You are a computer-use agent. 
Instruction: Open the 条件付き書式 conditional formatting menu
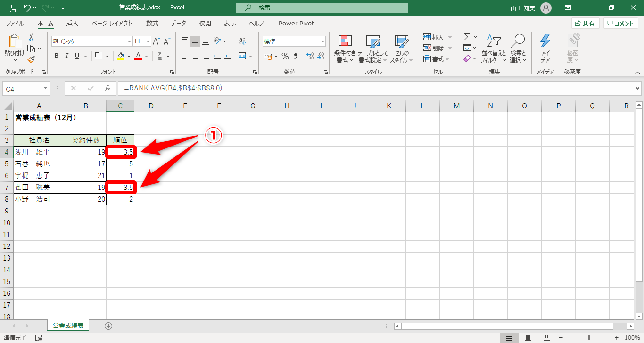(x=345, y=49)
